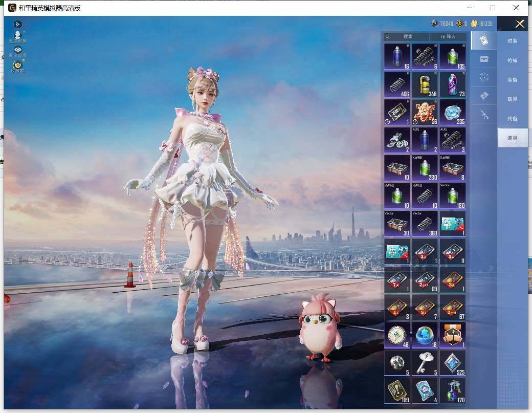Select the 战备 tab

point(513,118)
